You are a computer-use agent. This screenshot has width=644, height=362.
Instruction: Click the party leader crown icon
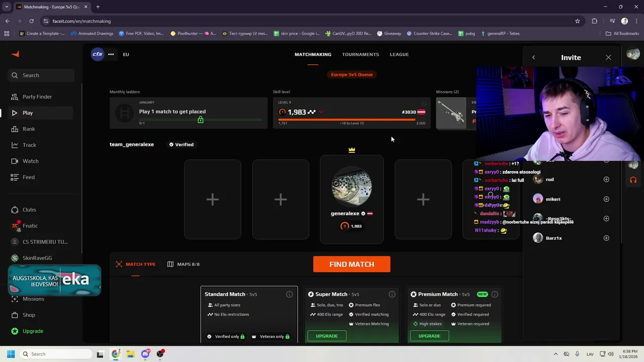point(352,150)
